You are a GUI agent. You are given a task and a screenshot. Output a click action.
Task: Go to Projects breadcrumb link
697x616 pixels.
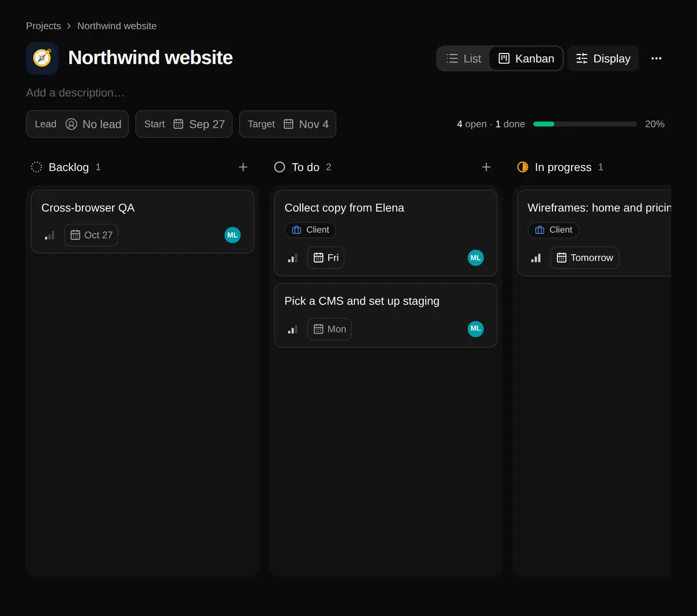[44, 26]
